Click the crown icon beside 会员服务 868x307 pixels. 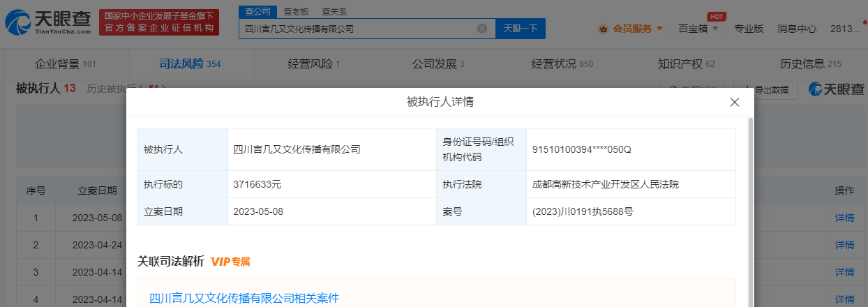(x=603, y=29)
